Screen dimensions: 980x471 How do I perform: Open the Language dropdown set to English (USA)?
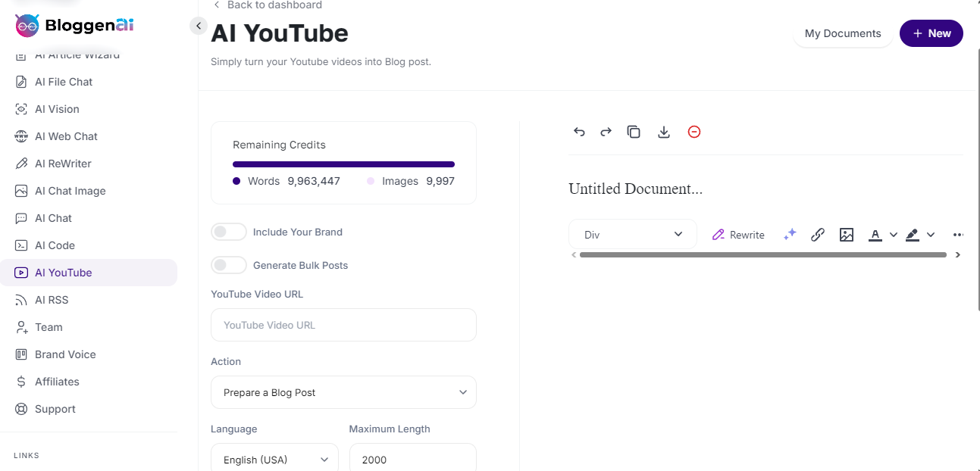pos(274,459)
